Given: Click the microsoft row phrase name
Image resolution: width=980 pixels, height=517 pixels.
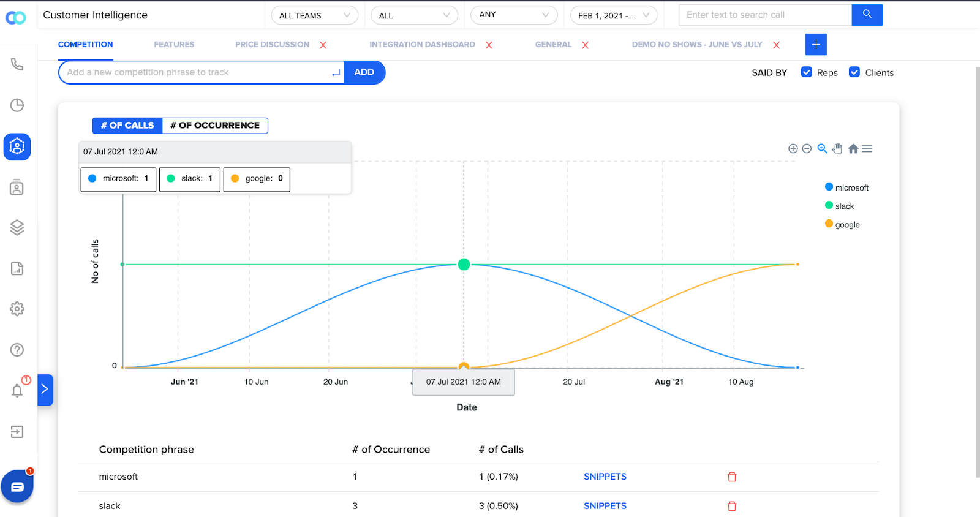Looking at the screenshot, I should click(118, 477).
